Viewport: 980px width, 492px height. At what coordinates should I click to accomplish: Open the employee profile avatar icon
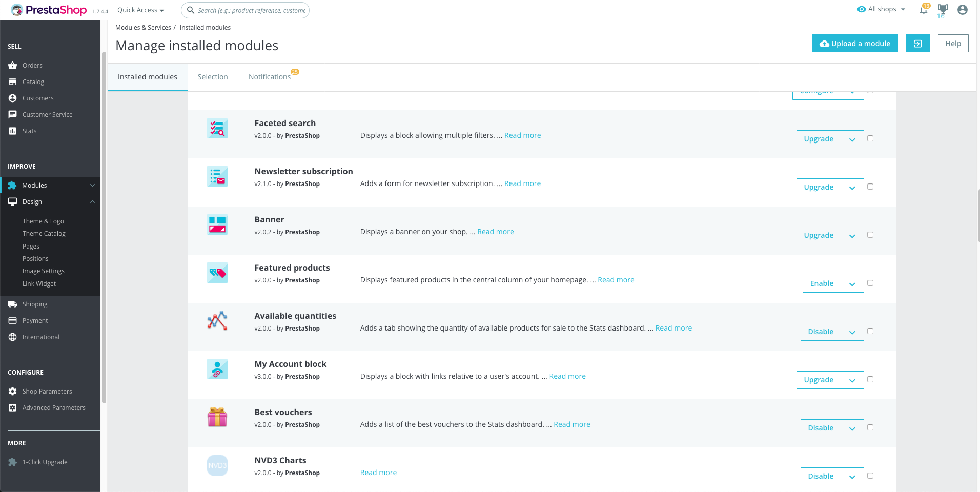click(963, 10)
